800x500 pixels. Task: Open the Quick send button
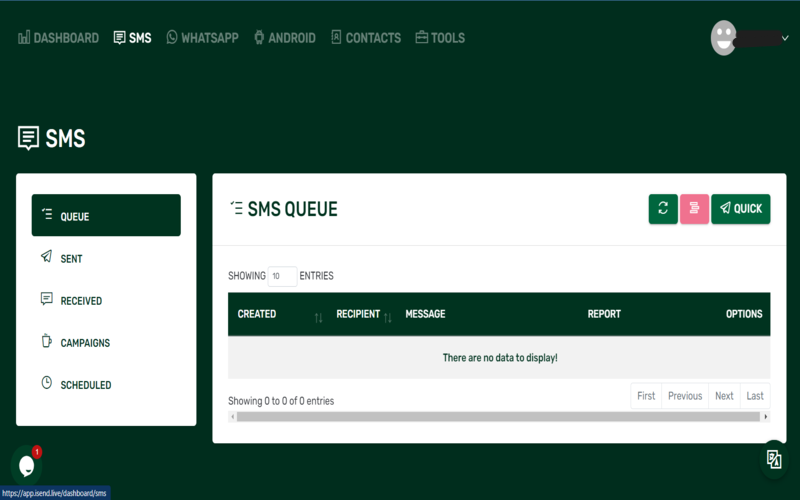click(x=740, y=209)
